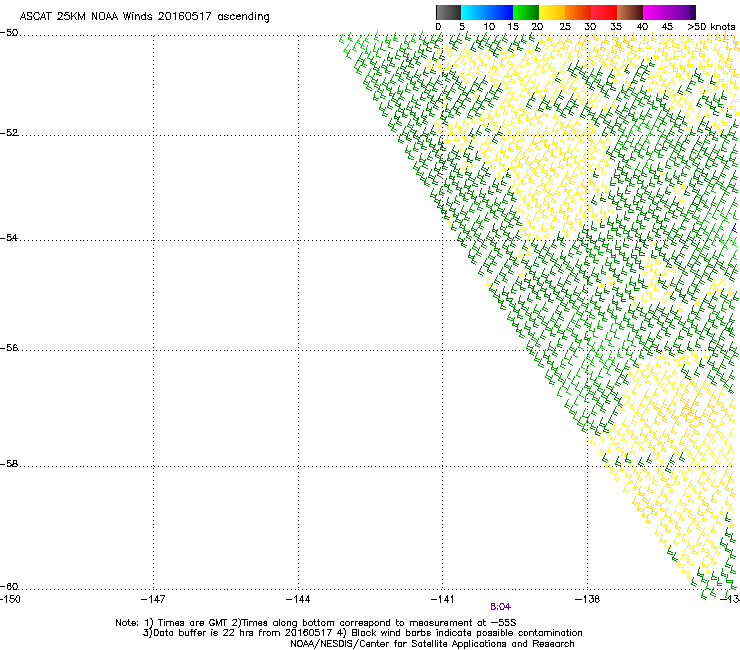Select the red 30-35 knots legend segment
The image size is (740, 650).
pos(604,12)
